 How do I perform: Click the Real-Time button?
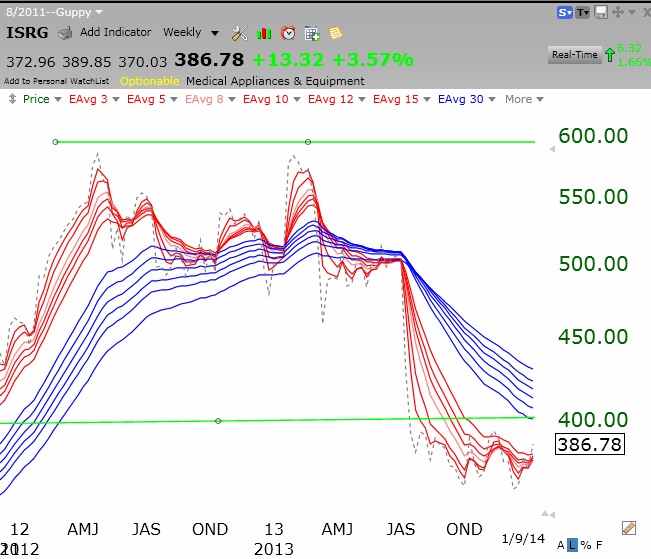click(575, 54)
